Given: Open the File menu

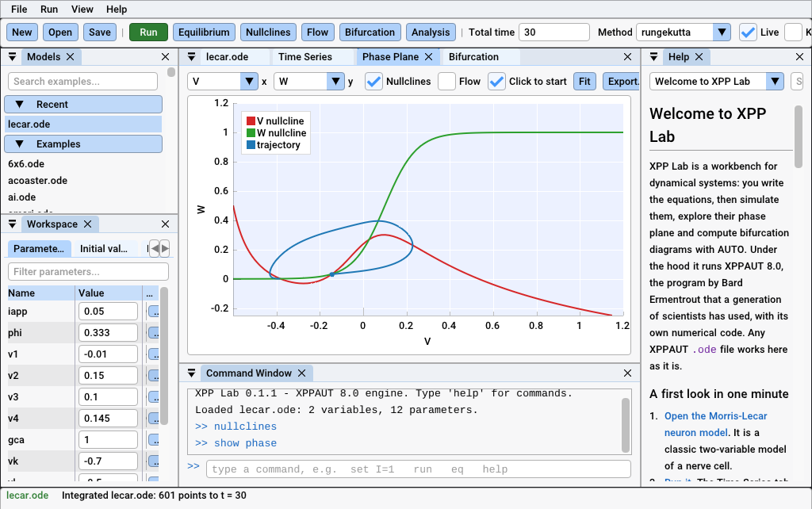Looking at the screenshot, I should click(x=19, y=10).
